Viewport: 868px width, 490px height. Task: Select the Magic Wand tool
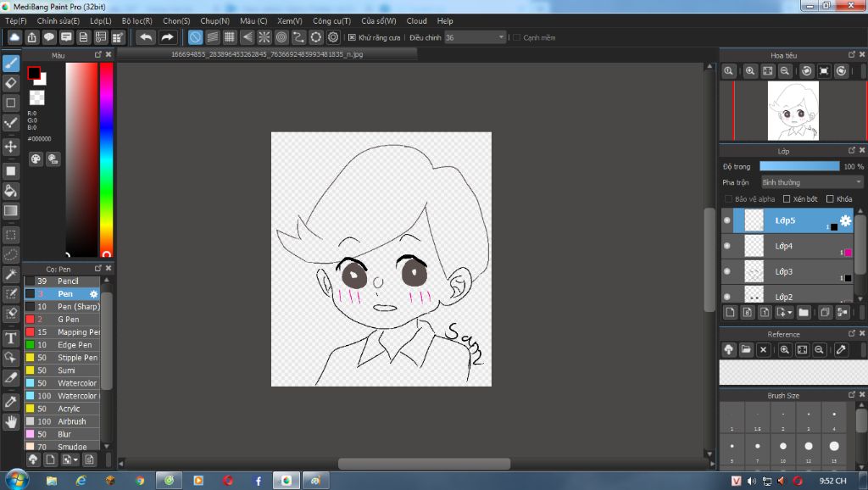coord(11,274)
